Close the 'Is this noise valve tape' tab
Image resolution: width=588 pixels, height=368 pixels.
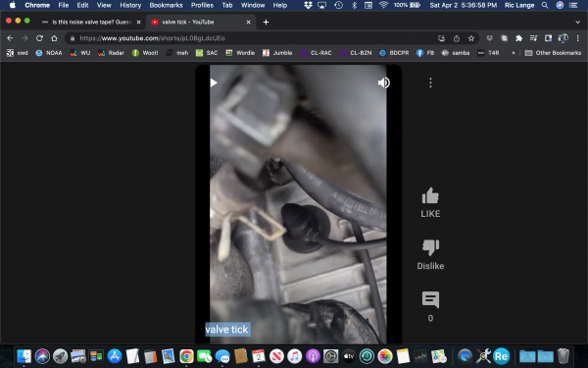(138, 23)
